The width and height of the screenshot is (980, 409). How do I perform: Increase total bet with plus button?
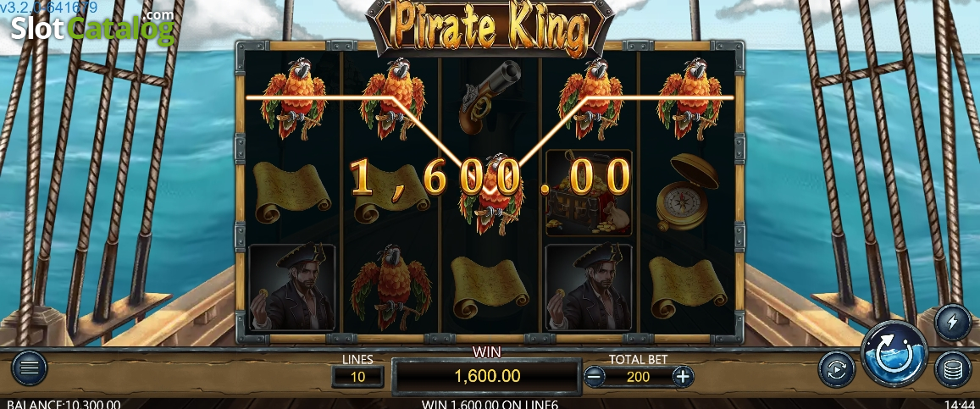click(684, 377)
